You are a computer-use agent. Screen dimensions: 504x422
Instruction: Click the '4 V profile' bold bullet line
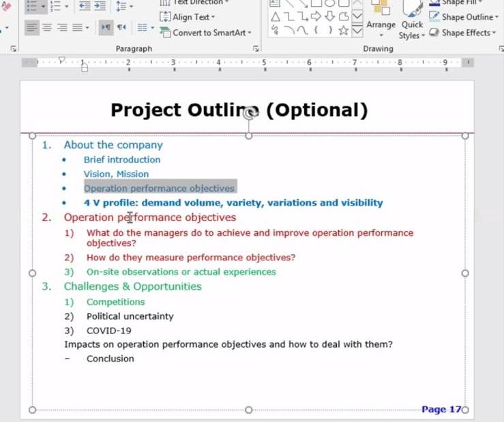233,202
